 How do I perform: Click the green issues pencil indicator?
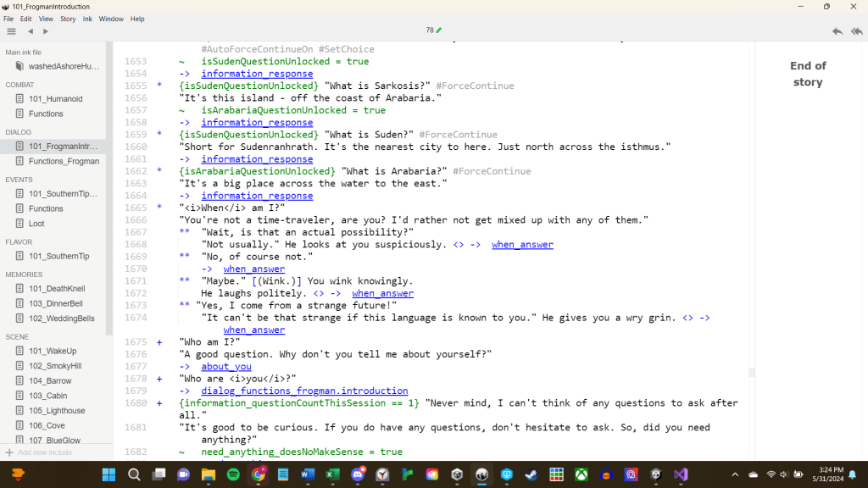click(x=438, y=30)
